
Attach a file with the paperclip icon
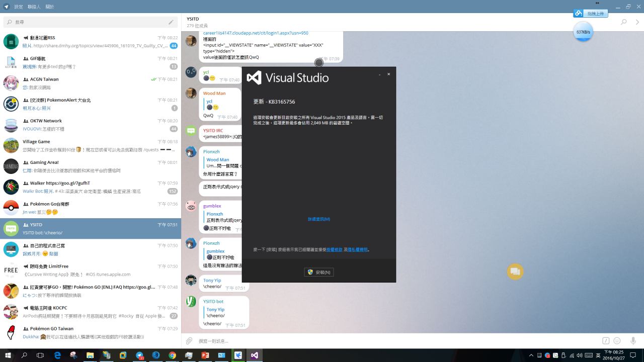[x=189, y=341]
